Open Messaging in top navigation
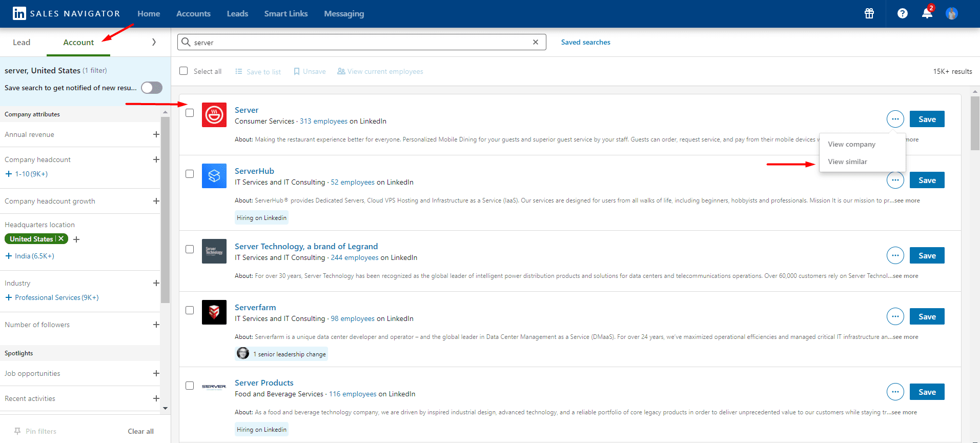 (x=344, y=13)
